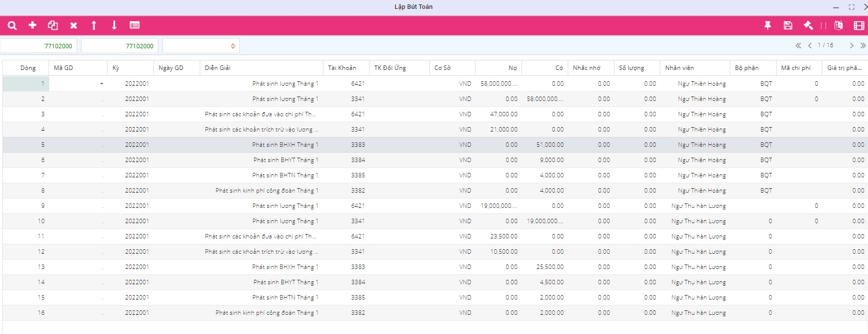Go to the next record arrow

click(851, 45)
